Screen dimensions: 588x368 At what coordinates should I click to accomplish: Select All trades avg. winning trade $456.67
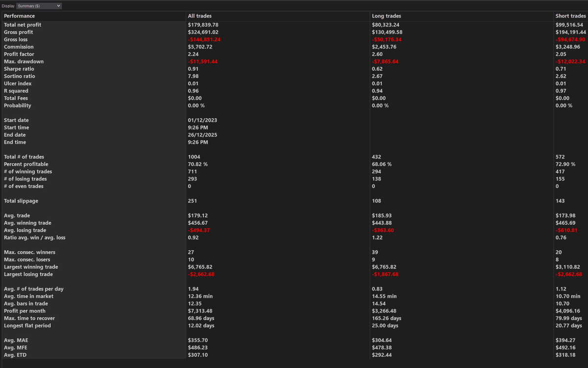point(197,223)
